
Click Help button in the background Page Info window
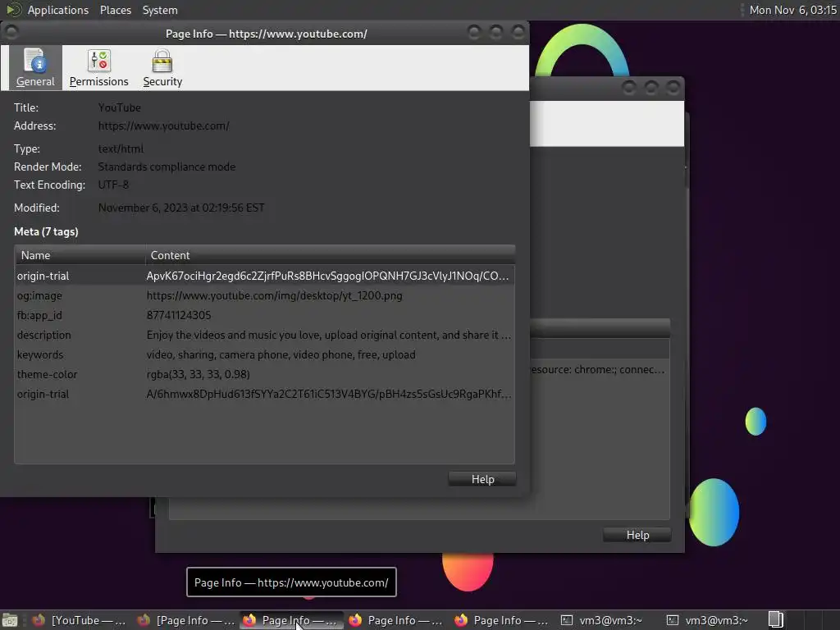coord(637,535)
